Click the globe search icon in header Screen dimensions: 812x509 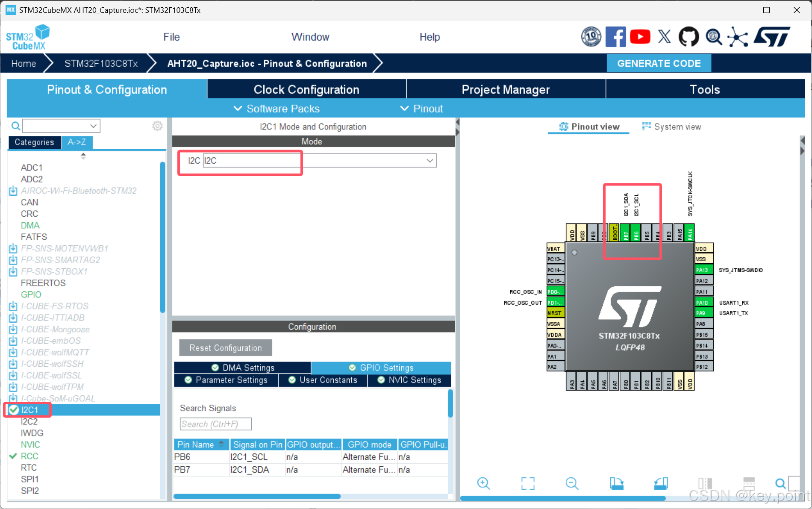pos(713,37)
